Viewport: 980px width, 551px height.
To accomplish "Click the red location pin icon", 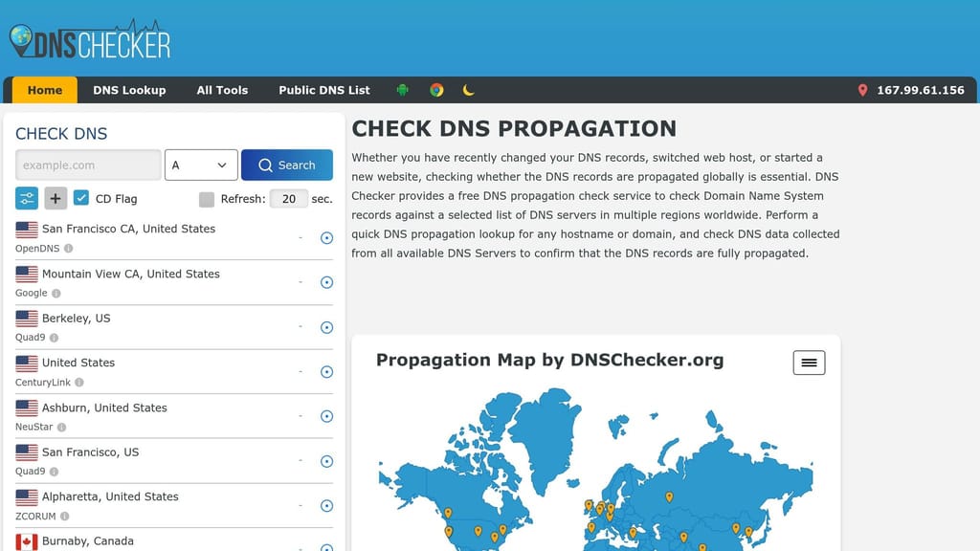I will (x=862, y=90).
